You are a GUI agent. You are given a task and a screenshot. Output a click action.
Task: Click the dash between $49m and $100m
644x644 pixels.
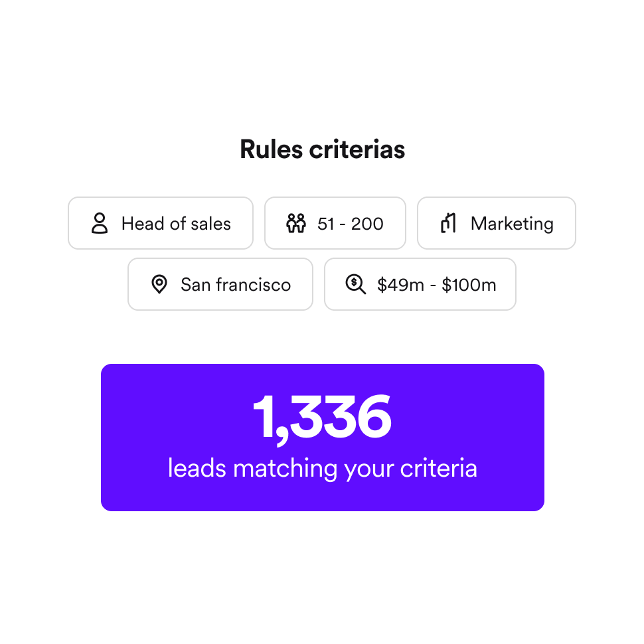coord(433,286)
